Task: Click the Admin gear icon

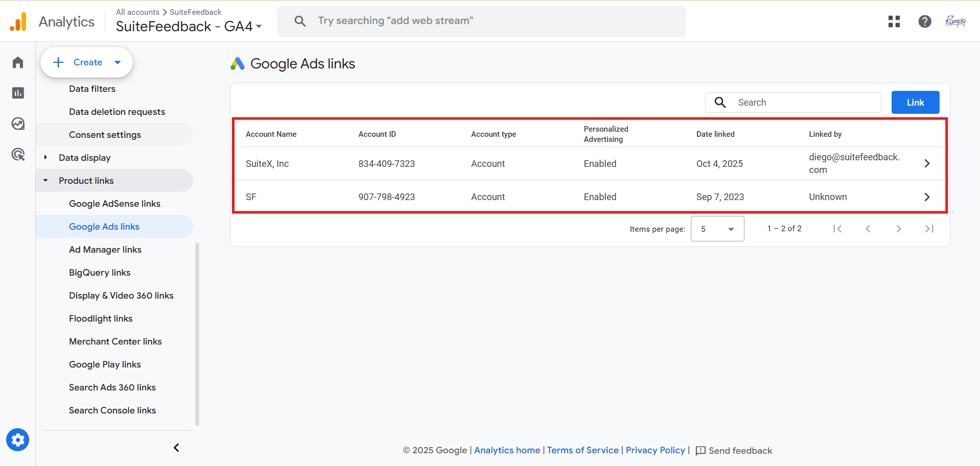Action: 18,440
